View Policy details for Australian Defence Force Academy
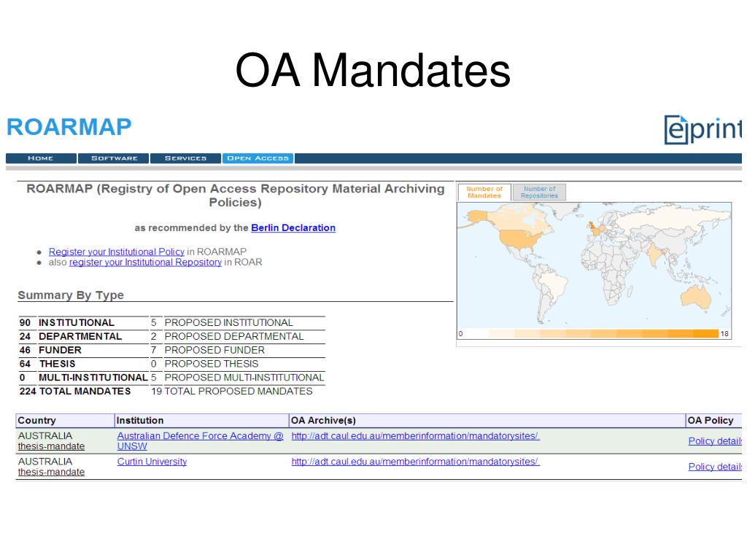 click(715, 441)
